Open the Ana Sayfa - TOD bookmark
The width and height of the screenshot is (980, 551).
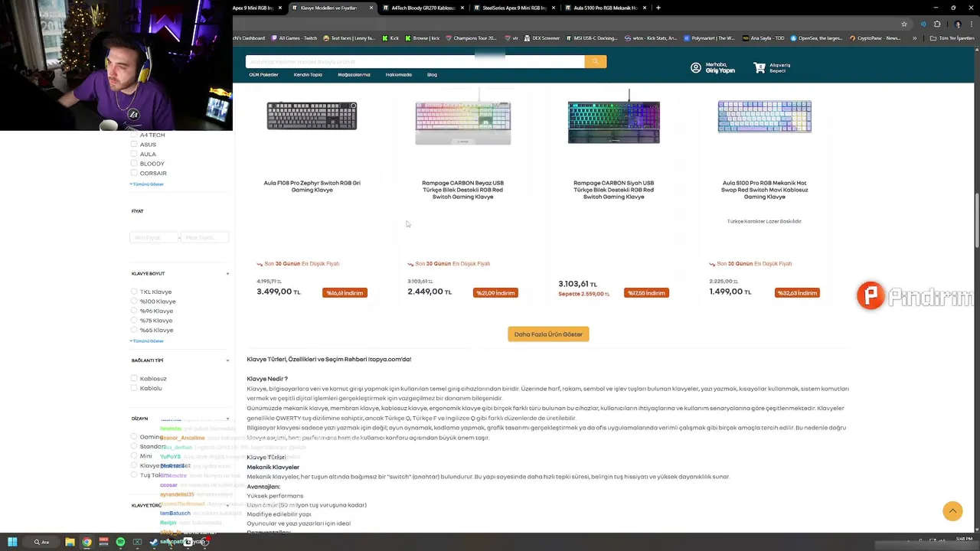coord(763,37)
